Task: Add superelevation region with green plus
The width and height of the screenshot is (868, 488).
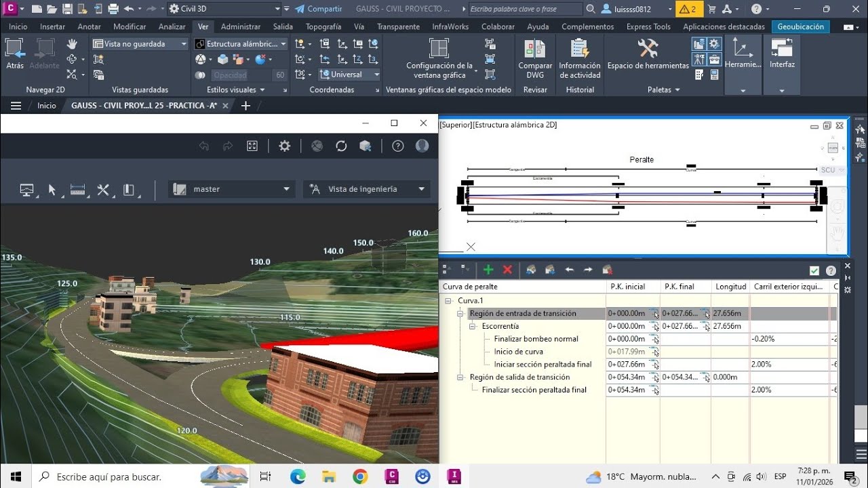Action: click(x=488, y=270)
